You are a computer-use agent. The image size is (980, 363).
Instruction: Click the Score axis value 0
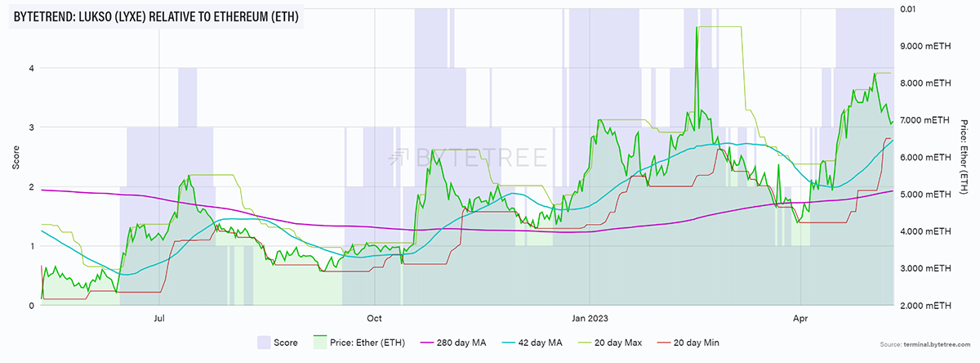coord(31,306)
